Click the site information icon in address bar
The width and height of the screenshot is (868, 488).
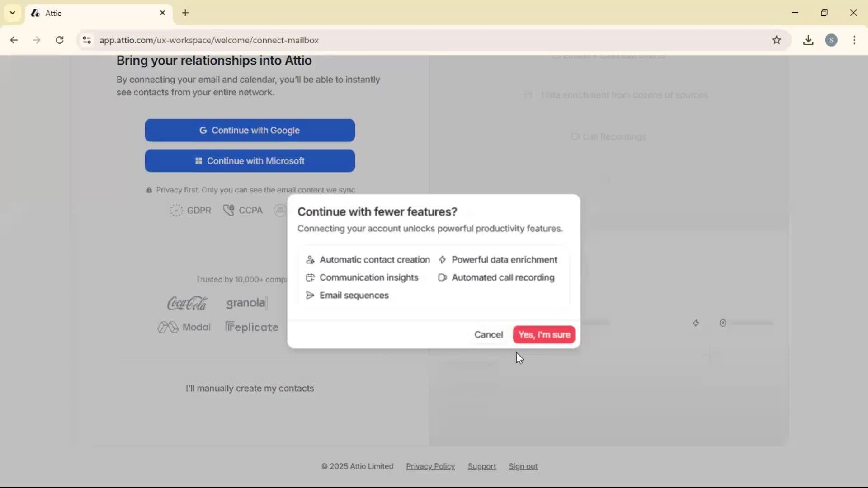pyautogui.click(x=87, y=40)
